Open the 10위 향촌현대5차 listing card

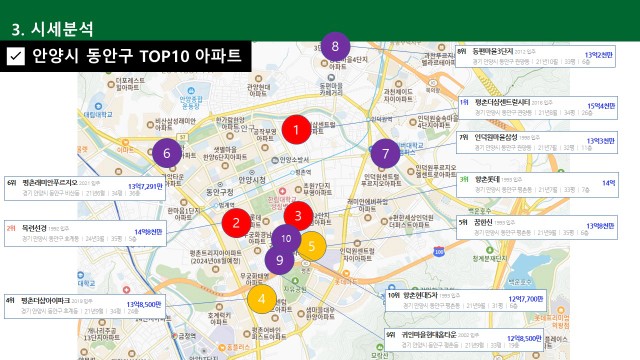[x=466, y=300]
